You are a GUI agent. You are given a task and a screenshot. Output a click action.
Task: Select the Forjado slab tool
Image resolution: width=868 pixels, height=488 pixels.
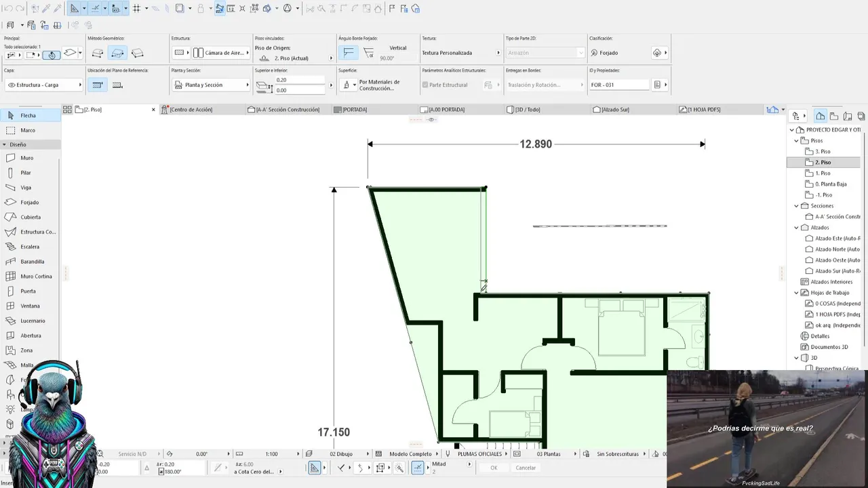pyautogui.click(x=31, y=202)
